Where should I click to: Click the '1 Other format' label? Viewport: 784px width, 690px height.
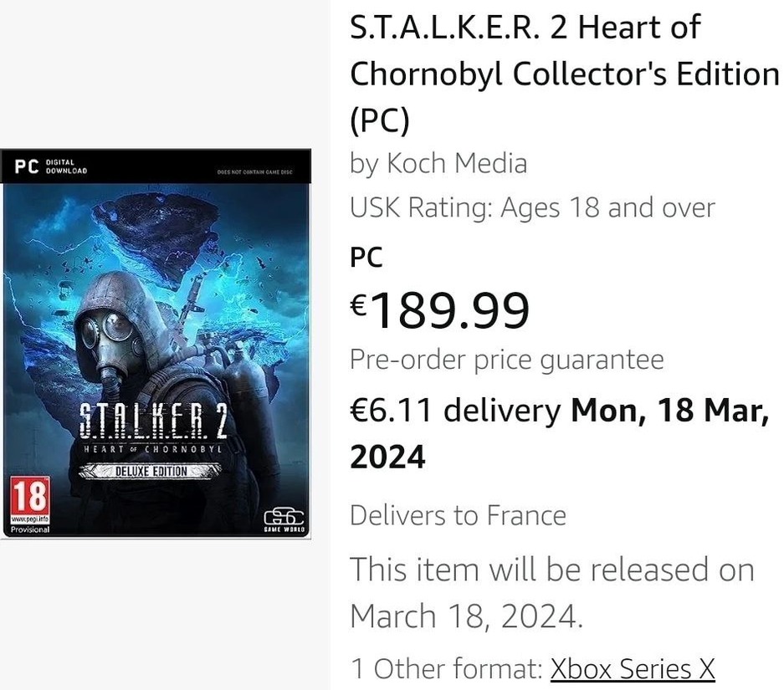(446, 668)
